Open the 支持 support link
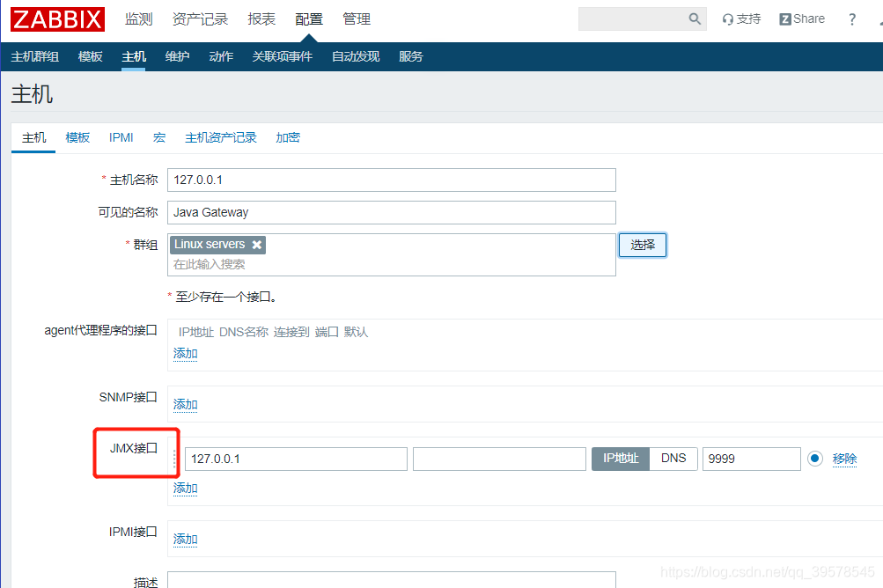The width and height of the screenshot is (883, 588). 741,19
